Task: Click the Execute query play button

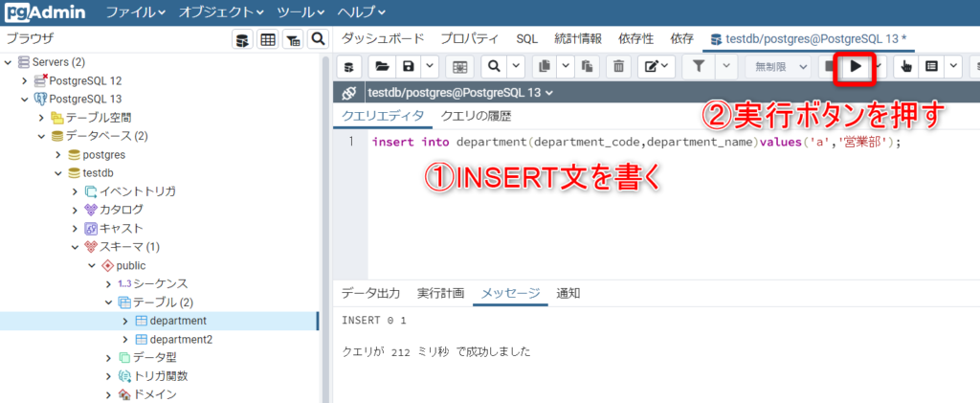Action: coord(857,66)
